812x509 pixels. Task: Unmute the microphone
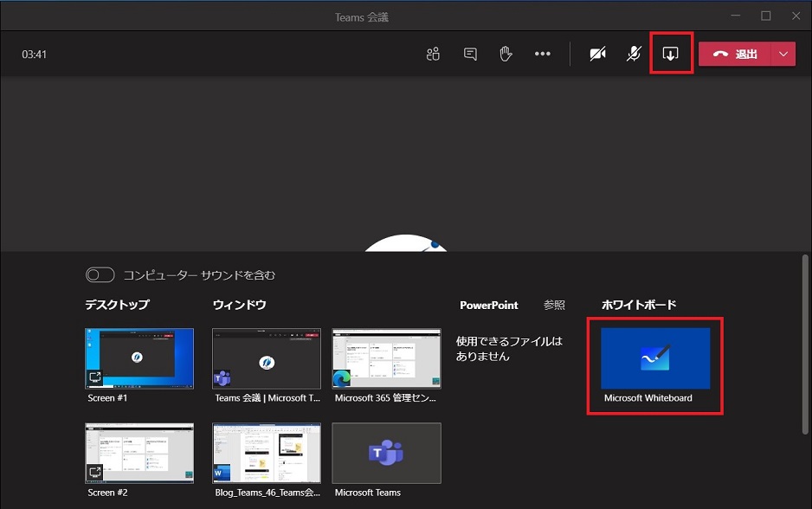[634, 54]
